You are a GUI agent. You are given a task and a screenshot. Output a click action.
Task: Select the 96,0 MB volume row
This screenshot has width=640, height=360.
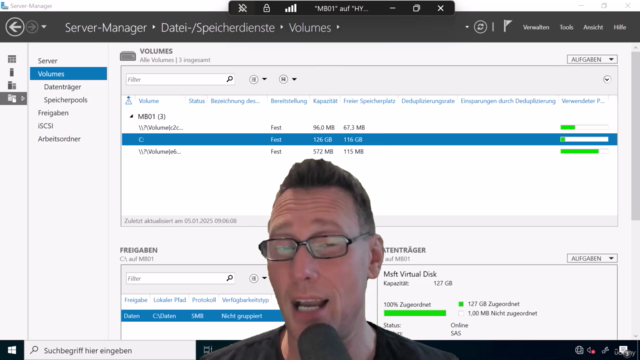(369, 128)
